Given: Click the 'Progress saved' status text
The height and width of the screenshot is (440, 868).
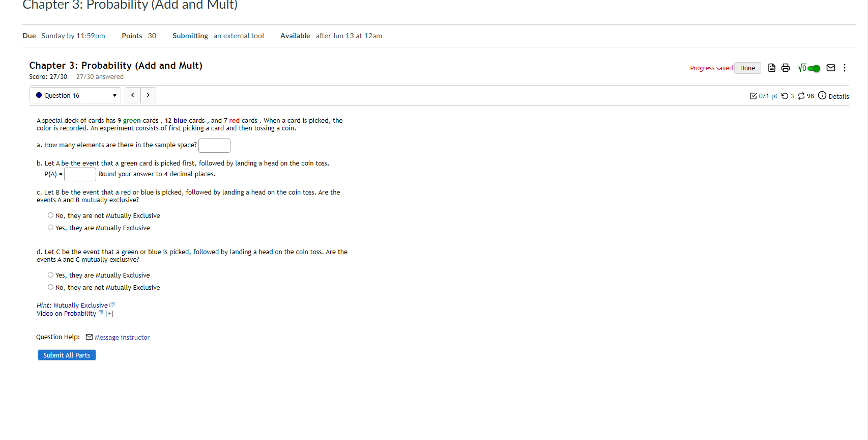Looking at the screenshot, I should pos(711,68).
